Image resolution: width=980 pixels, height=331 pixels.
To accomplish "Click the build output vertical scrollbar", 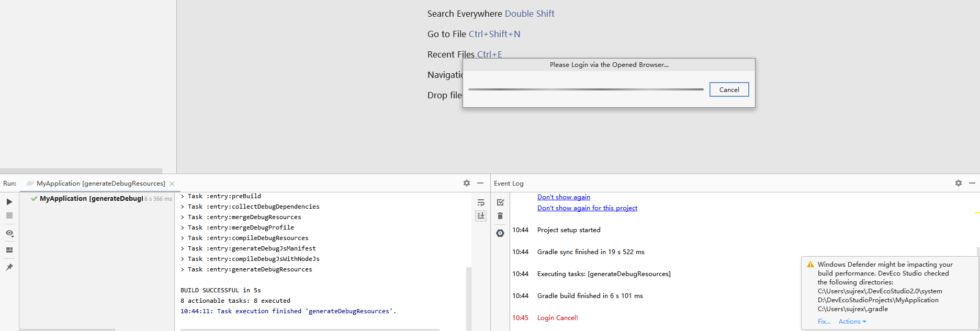I will (x=469, y=299).
